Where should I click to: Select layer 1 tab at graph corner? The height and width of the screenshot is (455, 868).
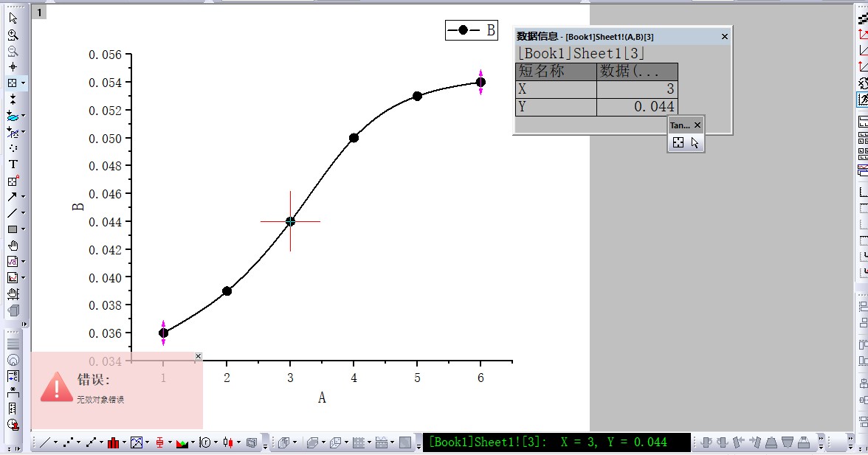pyautogui.click(x=39, y=12)
